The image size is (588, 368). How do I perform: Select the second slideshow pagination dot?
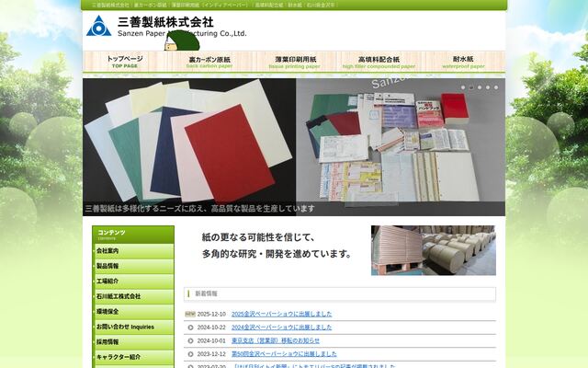[471, 87]
